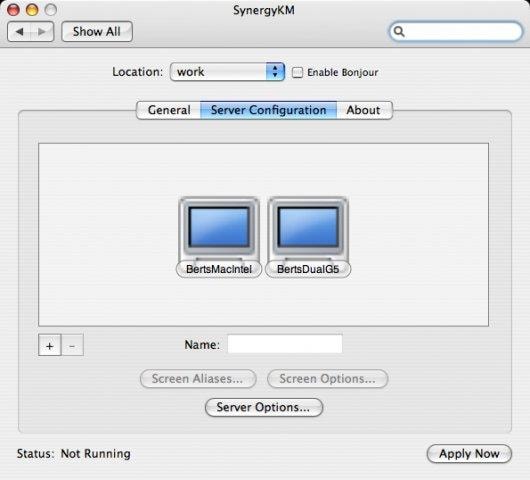Close the SynergyKM window with red button
The height and width of the screenshot is (480, 530).
(14, 10)
